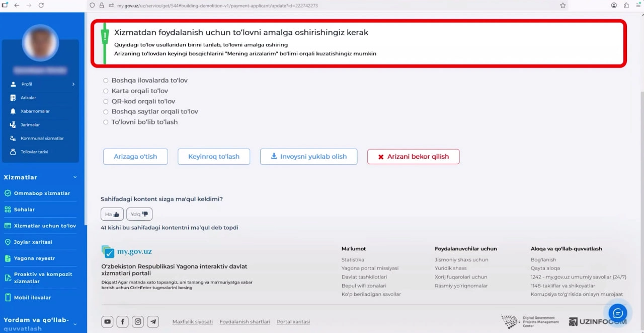The width and height of the screenshot is (644, 333).
Task: Collapse the 'Yordam va qo'llab-quvvatlash' sidebar section
Action: pos(75,324)
